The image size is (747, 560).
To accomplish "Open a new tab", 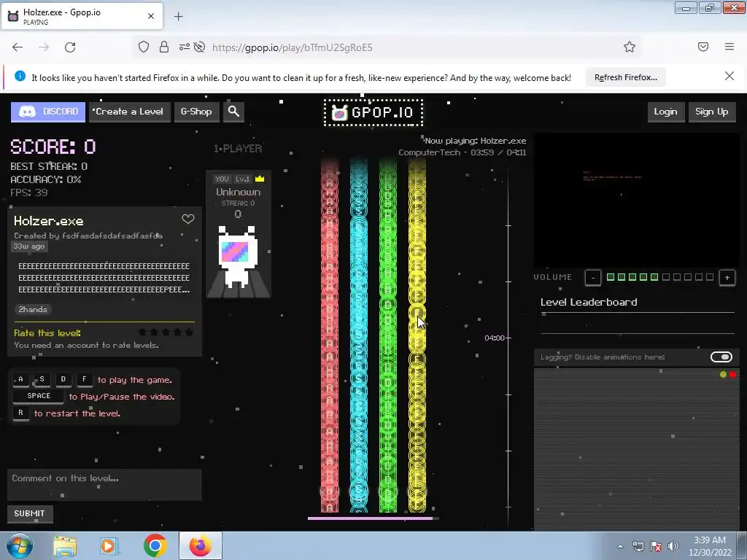I will click(178, 17).
